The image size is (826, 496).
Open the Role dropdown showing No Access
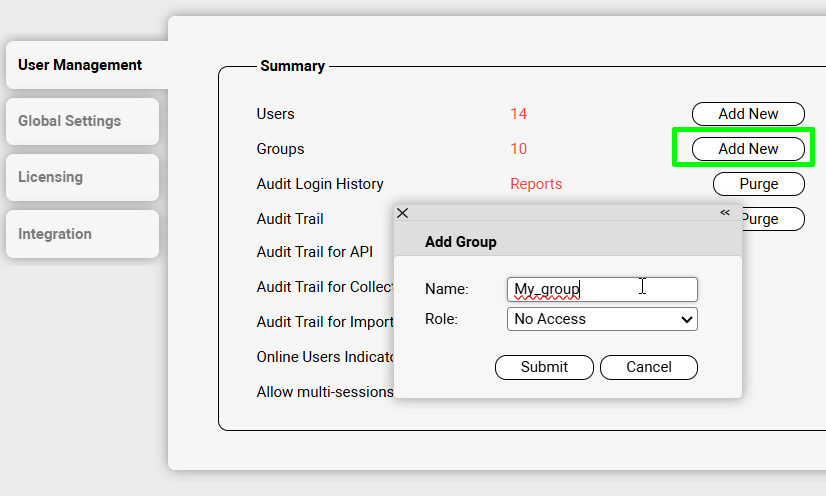[x=602, y=319]
